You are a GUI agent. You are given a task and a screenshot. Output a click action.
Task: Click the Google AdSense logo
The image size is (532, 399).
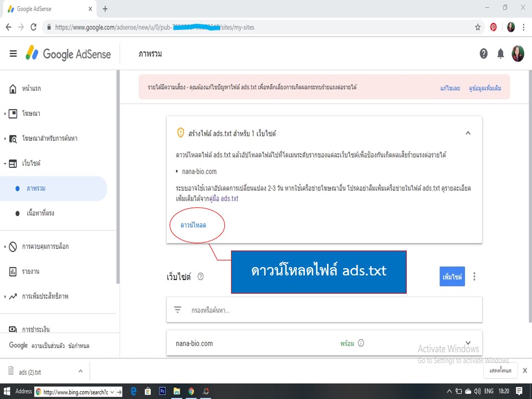tap(68, 54)
